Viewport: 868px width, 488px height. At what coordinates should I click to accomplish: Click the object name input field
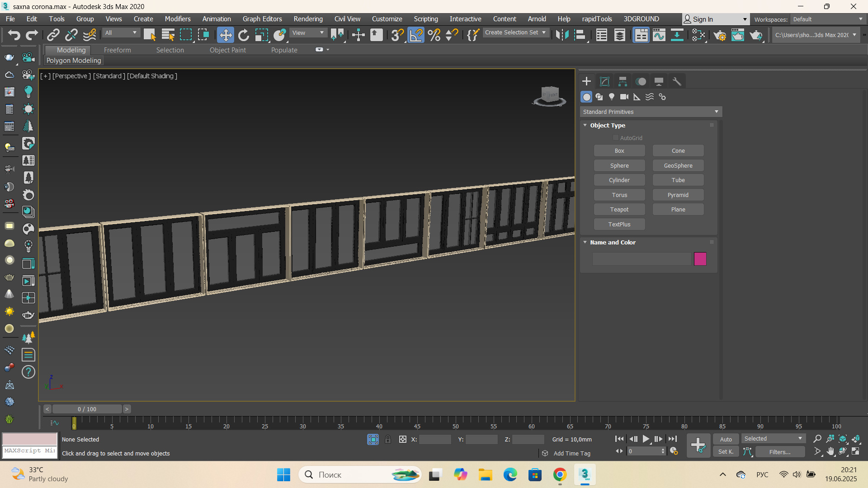642,259
